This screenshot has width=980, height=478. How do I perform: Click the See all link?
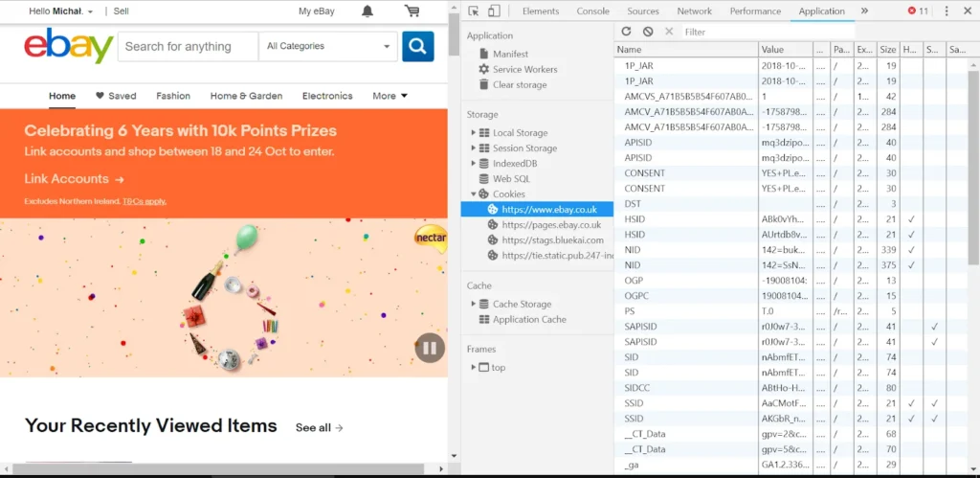pyautogui.click(x=319, y=427)
